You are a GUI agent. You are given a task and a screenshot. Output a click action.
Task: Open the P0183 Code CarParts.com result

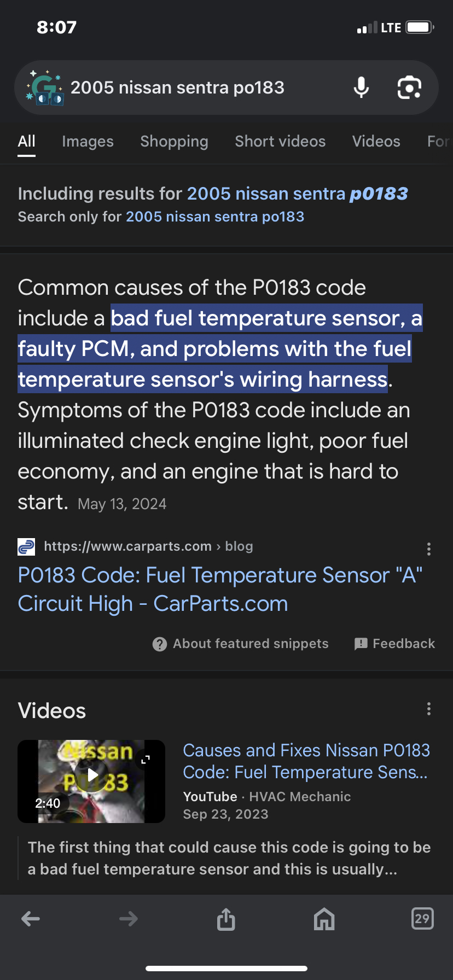pyautogui.click(x=220, y=590)
